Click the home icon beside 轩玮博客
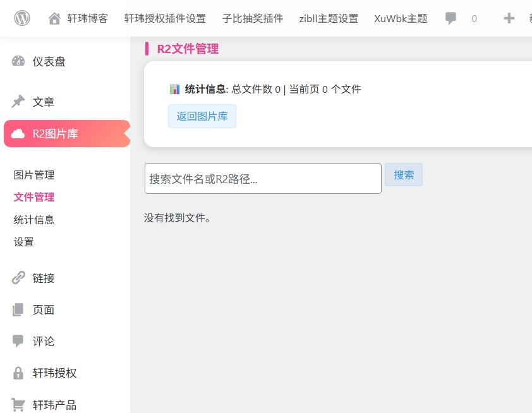 (x=55, y=18)
